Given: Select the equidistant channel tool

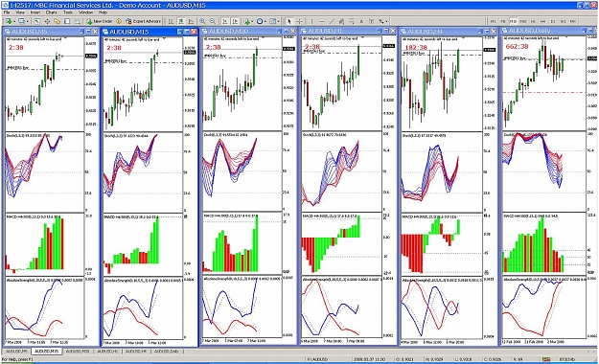Looking at the screenshot, I should pos(341,21).
